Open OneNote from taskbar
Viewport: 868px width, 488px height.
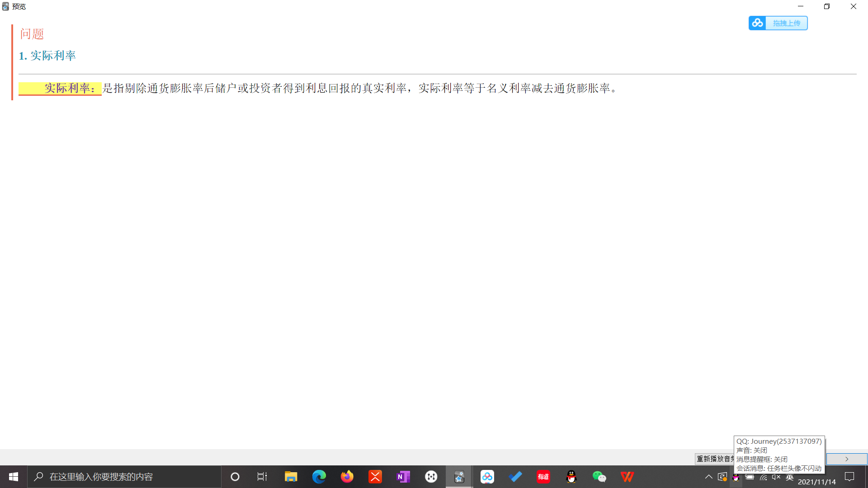[403, 477]
